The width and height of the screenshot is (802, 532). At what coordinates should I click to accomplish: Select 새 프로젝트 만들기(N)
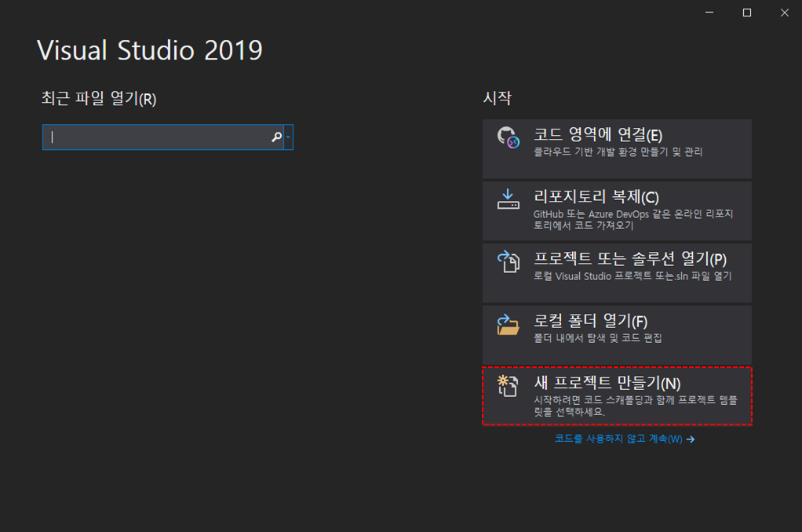617,396
